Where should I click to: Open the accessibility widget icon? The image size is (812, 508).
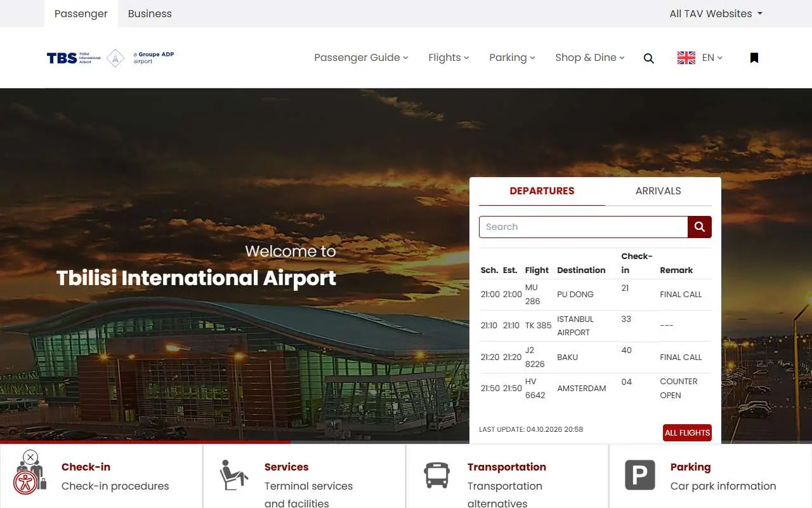click(x=25, y=483)
